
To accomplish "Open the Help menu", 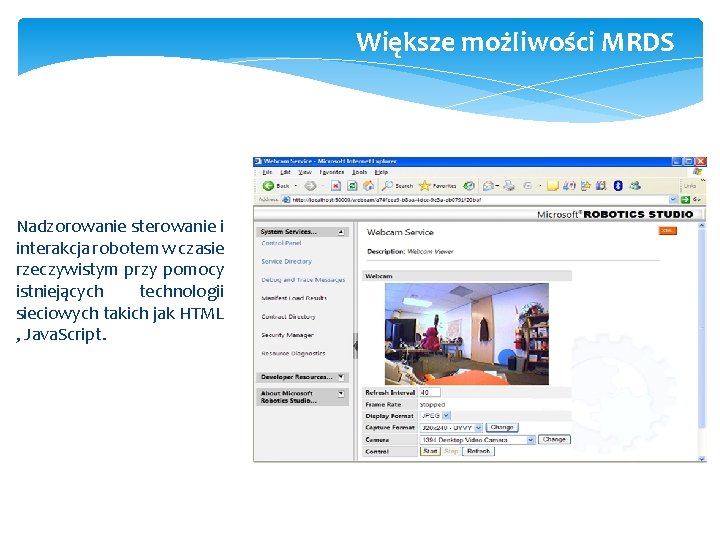I will coord(381,172).
